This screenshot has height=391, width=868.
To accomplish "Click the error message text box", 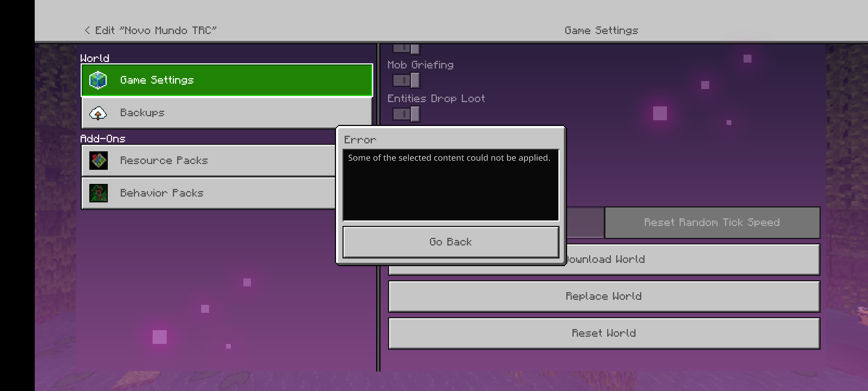I will tap(451, 185).
